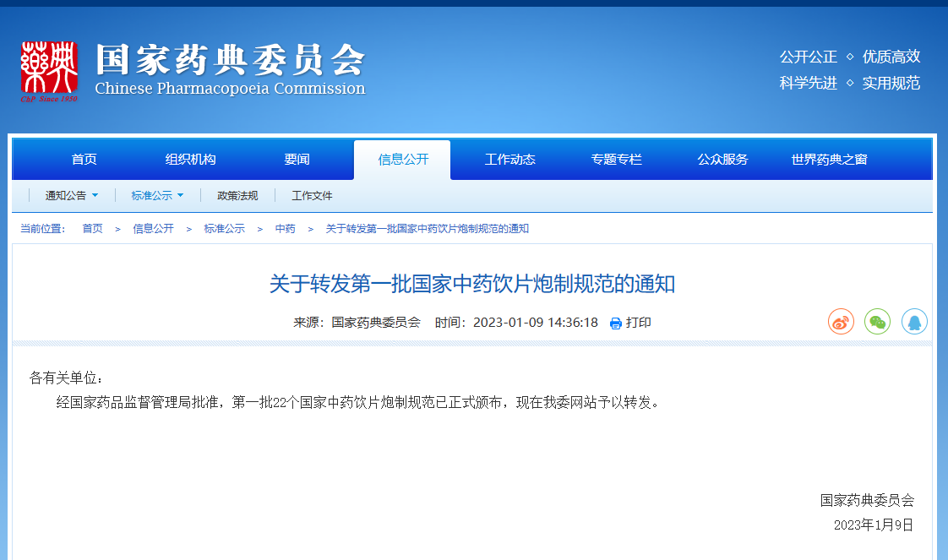Click the date 2023年1月9日

pos(874,525)
